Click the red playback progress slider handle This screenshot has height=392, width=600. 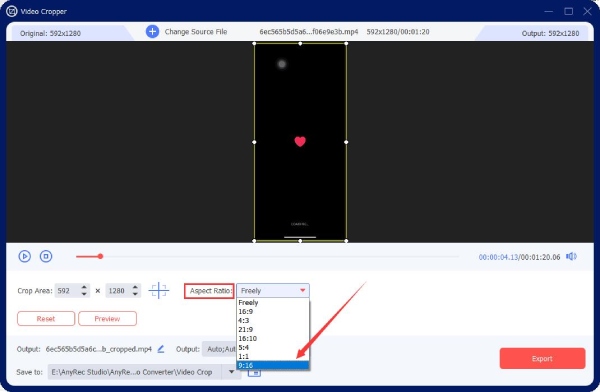[x=100, y=256]
